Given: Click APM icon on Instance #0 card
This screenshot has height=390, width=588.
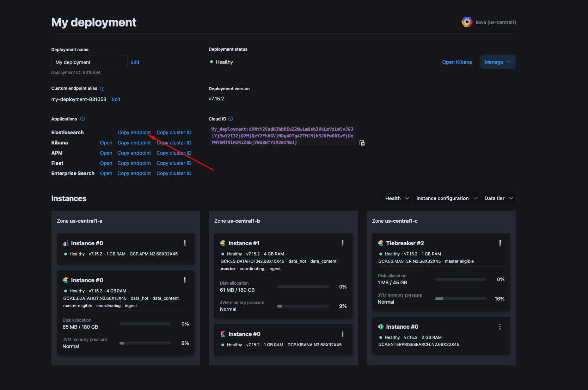Looking at the screenshot, I should click(x=66, y=243).
